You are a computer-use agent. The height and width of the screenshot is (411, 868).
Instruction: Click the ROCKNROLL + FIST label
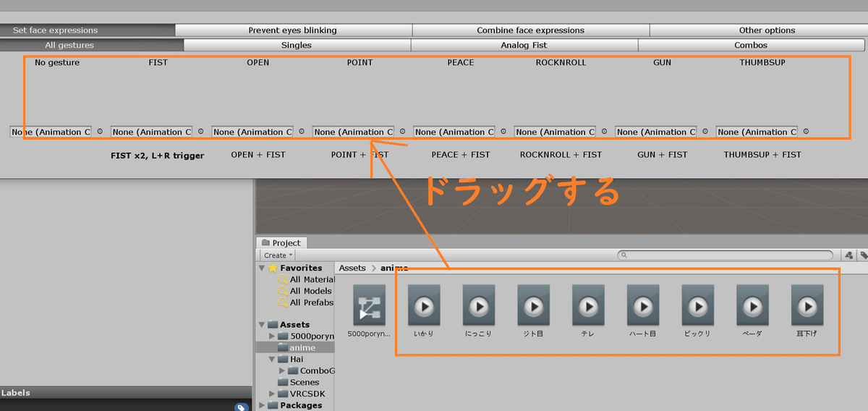[x=561, y=155]
